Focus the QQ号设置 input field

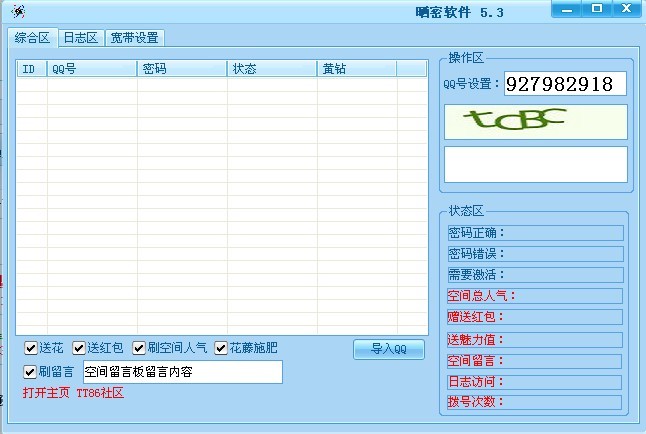click(565, 84)
